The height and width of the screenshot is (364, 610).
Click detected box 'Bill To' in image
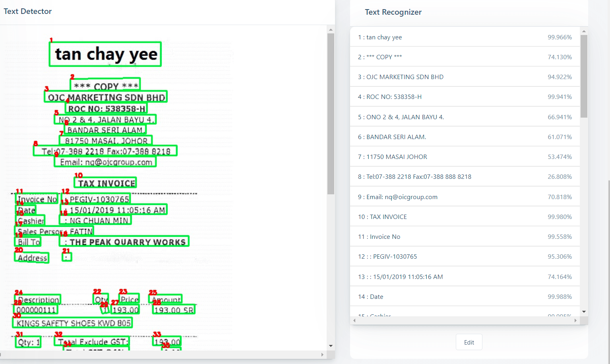click(x=28, y=241)
